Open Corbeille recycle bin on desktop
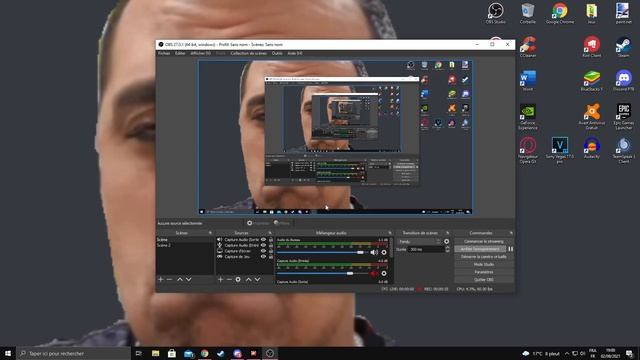This screenshot has height=360, width=640. coord(528,13)
